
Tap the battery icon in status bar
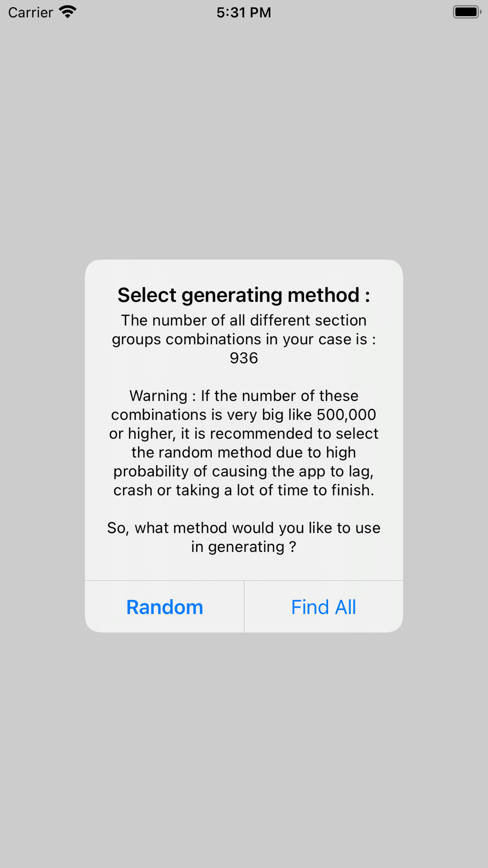467,12
